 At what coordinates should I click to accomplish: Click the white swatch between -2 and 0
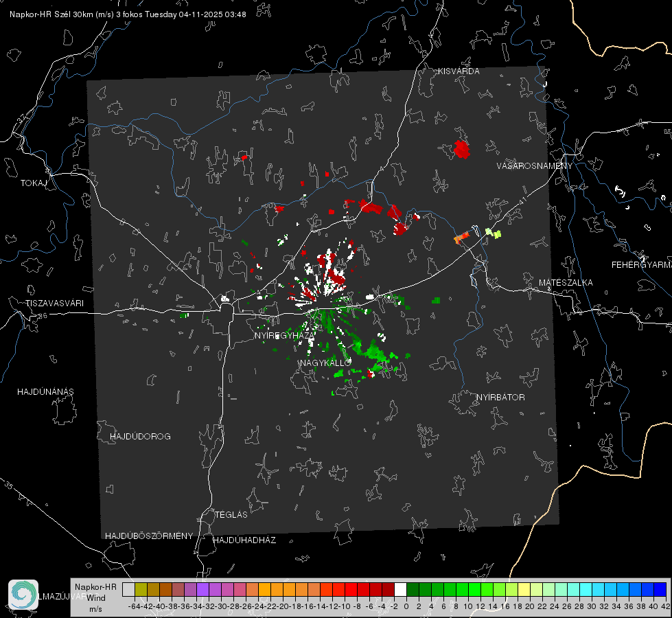(x=400, y=589)
